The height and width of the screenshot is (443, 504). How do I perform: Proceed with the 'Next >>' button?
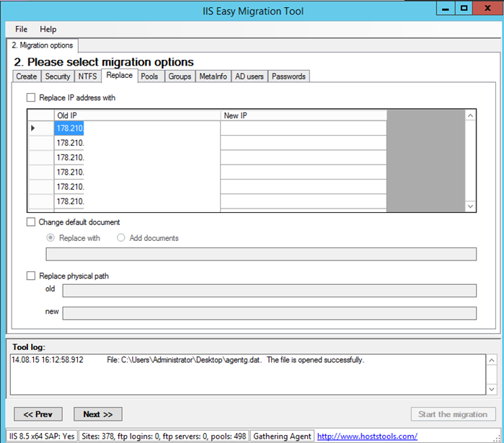coord(98,414)
